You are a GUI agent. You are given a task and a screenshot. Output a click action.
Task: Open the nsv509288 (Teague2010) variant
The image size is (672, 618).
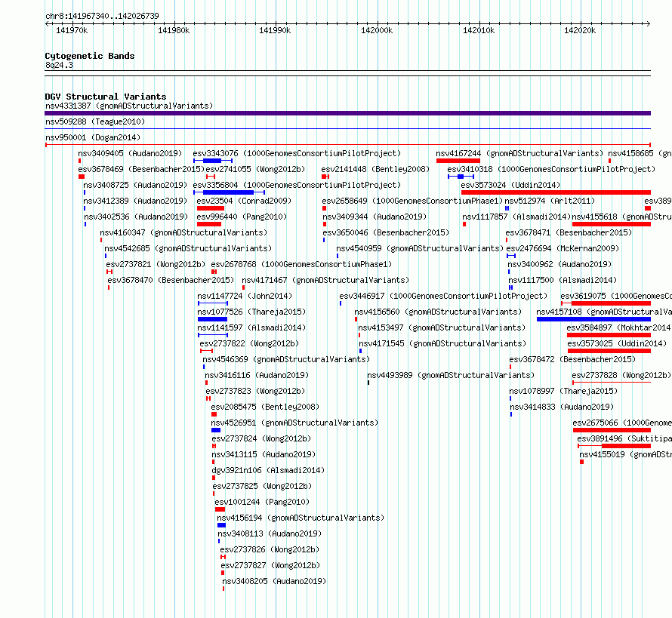coord(95,121)
